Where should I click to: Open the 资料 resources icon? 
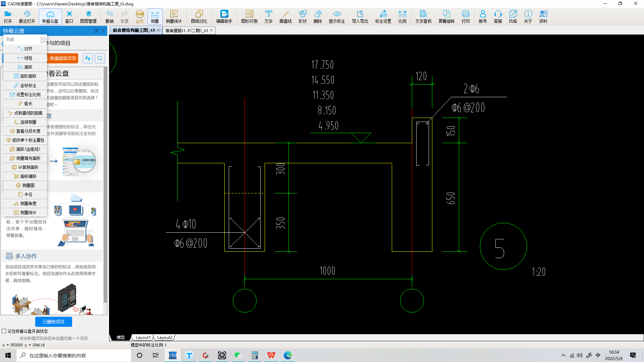click(543, 16)
